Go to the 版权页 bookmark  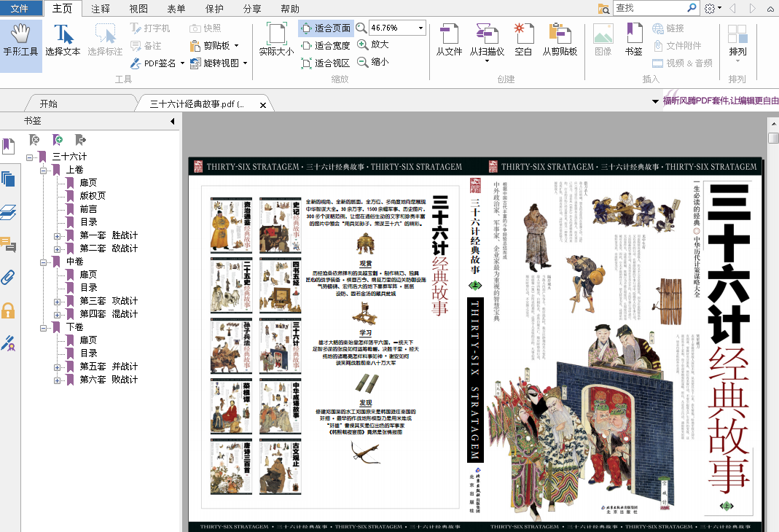[x=93, y=196]
